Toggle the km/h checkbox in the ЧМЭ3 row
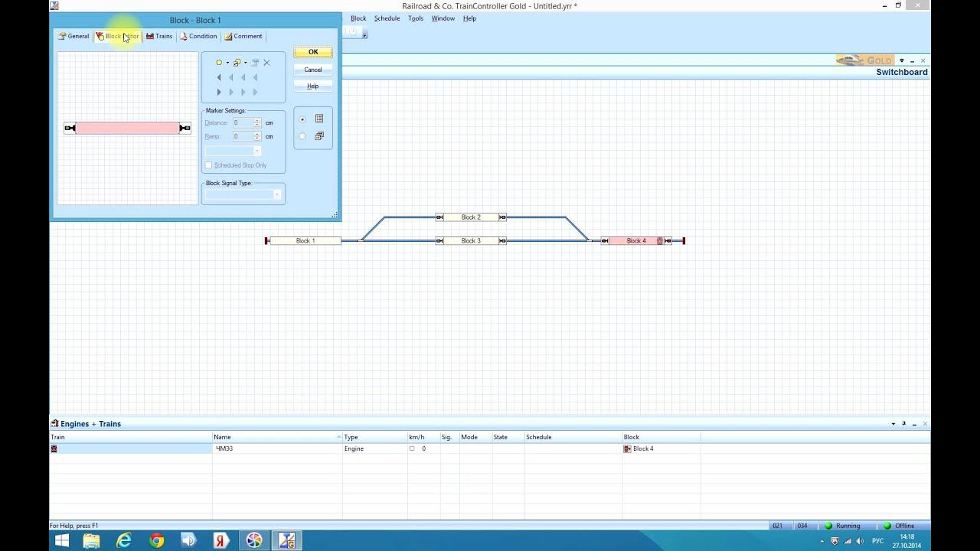Image resolution: width=980 pixels, height=551 pixels. (x=412, y=448)
